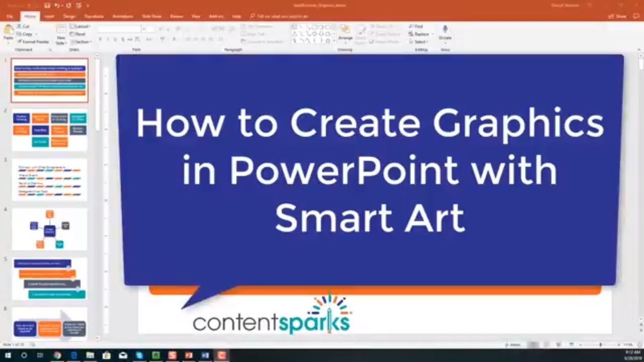Expand the shapes gallery More arrow
Viewport: 644px width, 362px height.
(x=335, y=41)
